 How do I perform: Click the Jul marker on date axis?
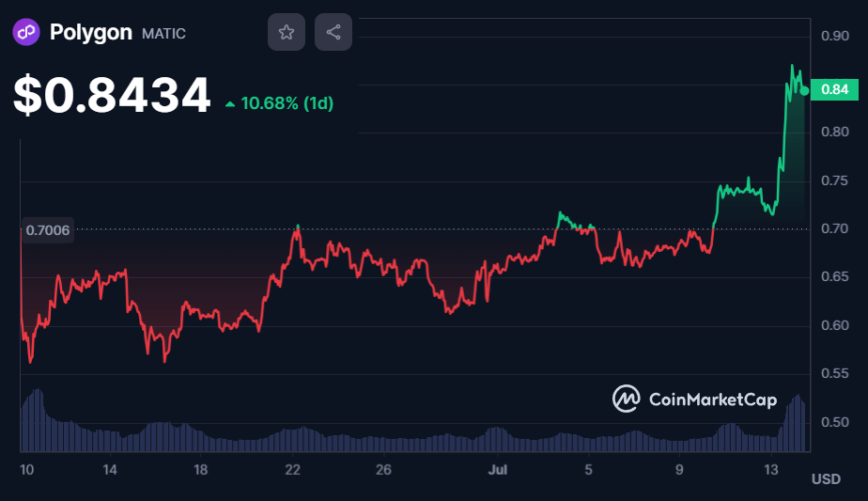(498, 468)
